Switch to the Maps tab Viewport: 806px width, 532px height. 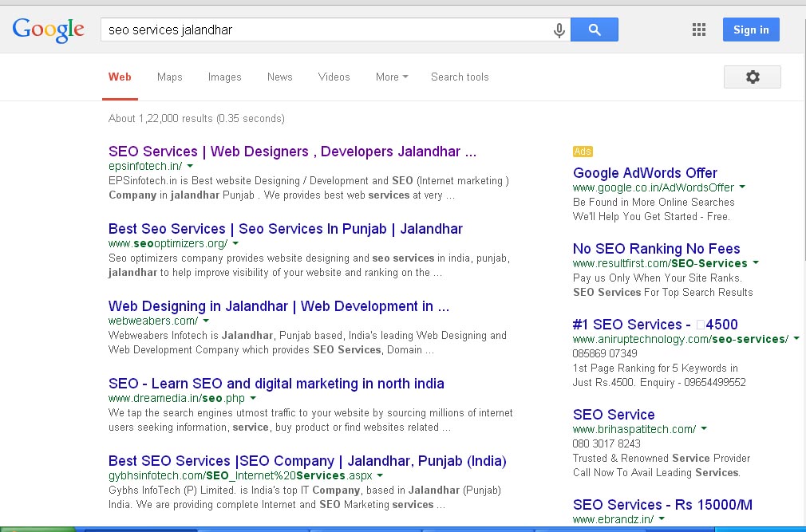pos(170,77)
